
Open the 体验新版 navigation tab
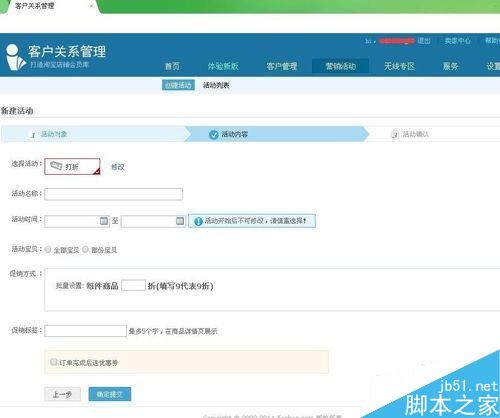point(223,66)
